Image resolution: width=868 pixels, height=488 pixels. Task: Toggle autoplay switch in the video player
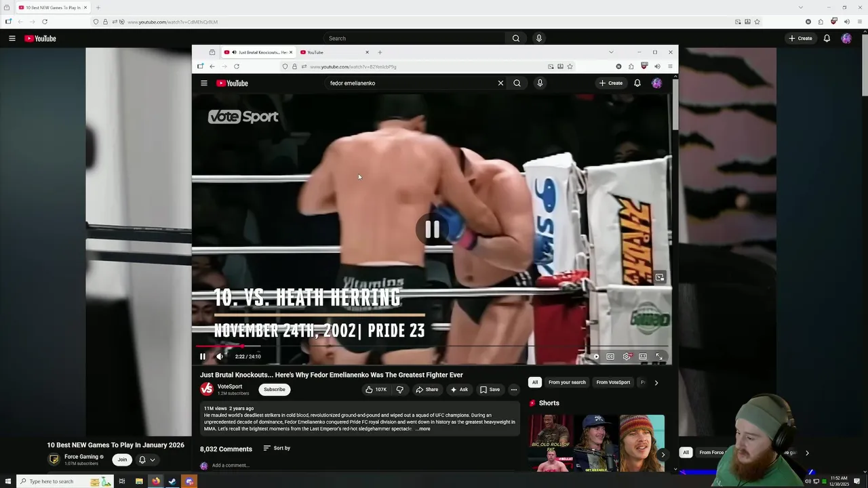coord(595,357)
